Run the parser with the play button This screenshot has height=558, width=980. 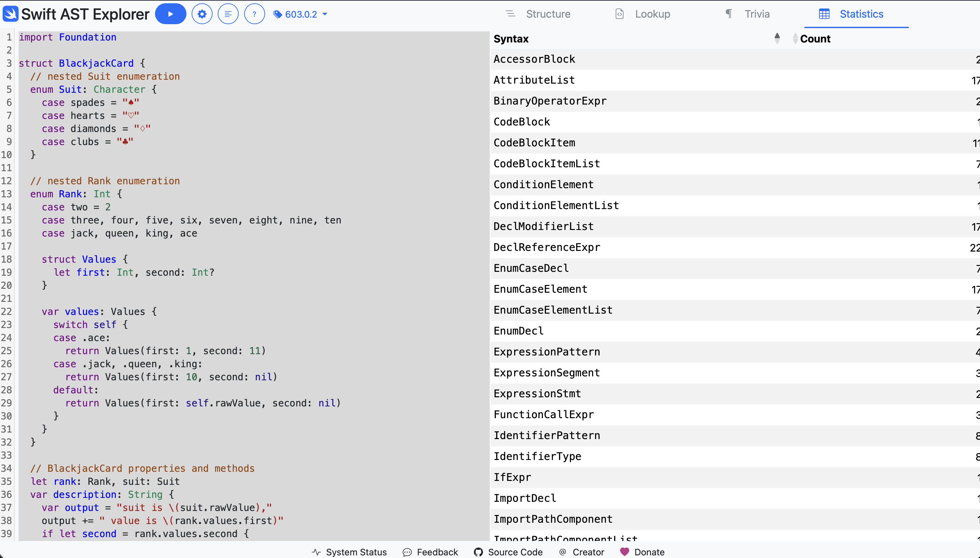coord(170,14)
